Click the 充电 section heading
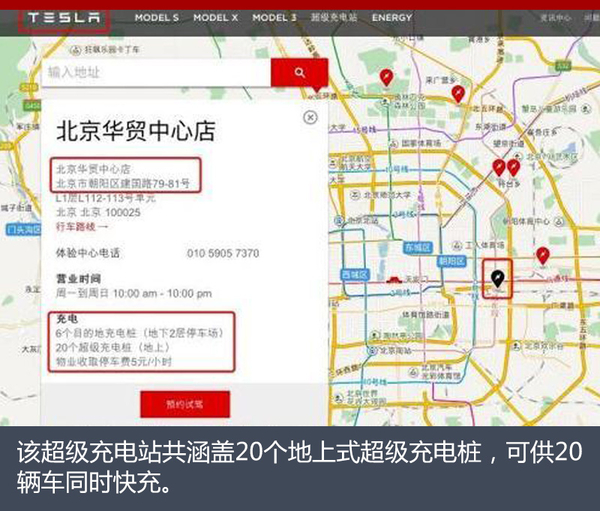Screen dimensions: 600x511 click(x=67, y=318)
